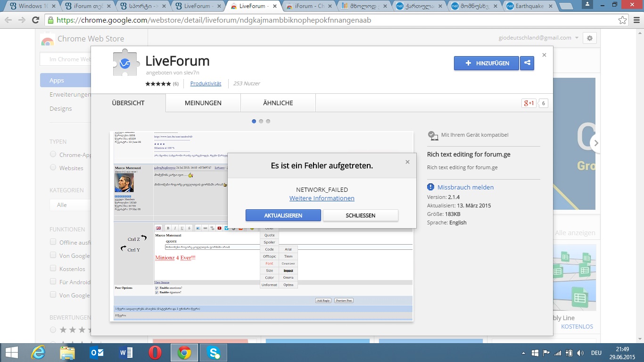Launch Internet Explorer from the taskbar

(38, 353)
